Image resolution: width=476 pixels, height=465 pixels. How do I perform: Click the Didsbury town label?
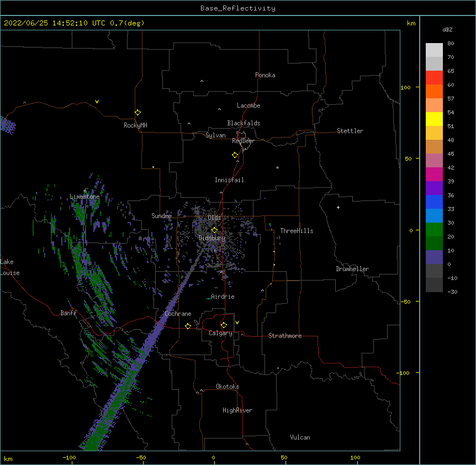212,238
